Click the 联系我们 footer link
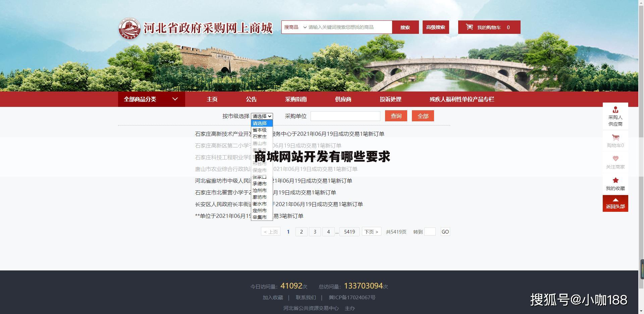The height and width of the screenshot is (314, 644). point(306,298)
